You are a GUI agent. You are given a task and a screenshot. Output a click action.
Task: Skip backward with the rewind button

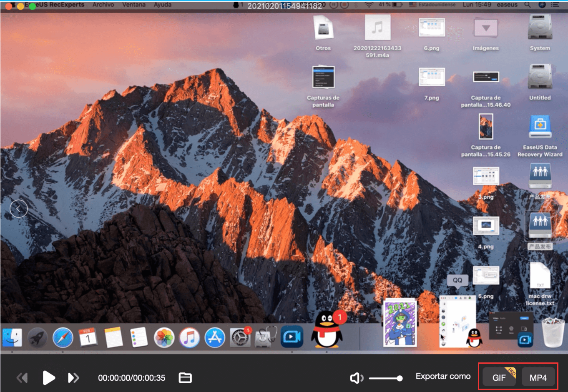(x=22, y=378)
